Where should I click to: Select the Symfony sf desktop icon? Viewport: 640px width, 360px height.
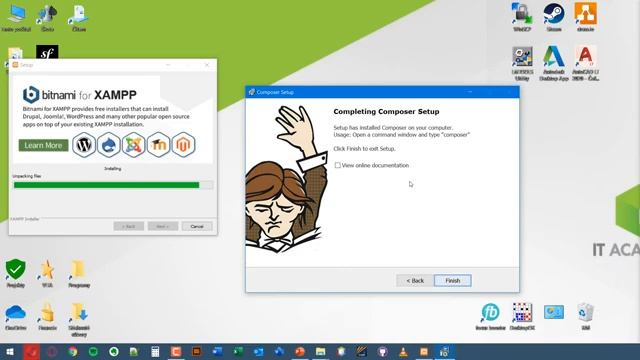(47, 52)
